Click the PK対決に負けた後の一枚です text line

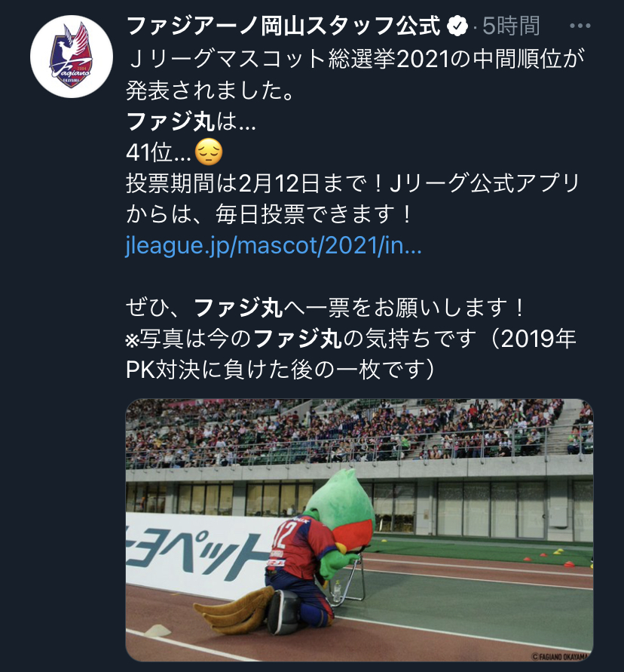(x=280, y=370)
